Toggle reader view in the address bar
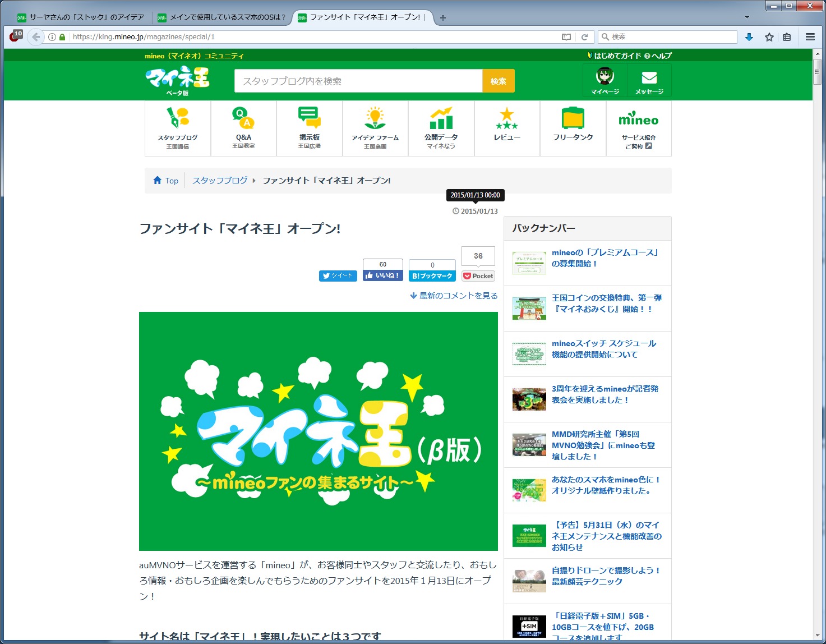826x644 pixels. tap(566, 37)
